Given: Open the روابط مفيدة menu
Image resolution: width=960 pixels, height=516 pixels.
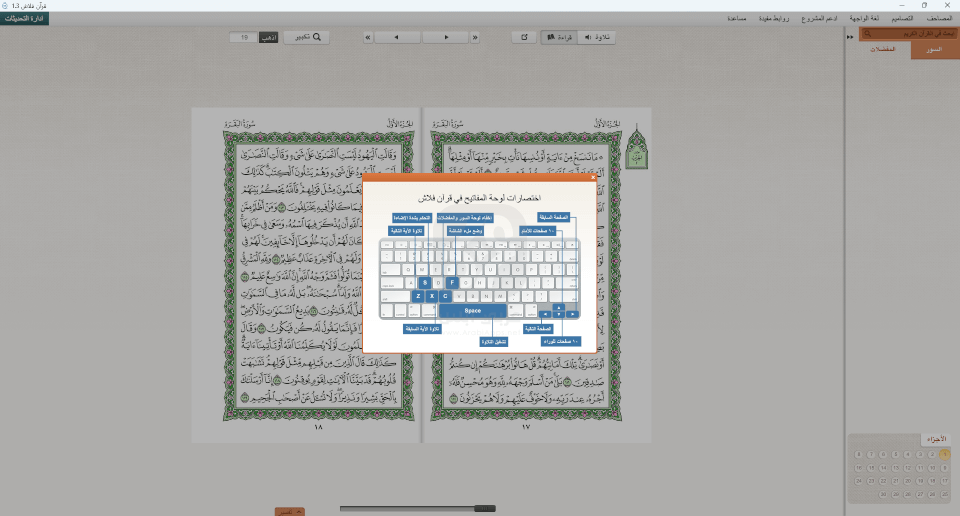Looking at the screenshot, I should [774, 18].
